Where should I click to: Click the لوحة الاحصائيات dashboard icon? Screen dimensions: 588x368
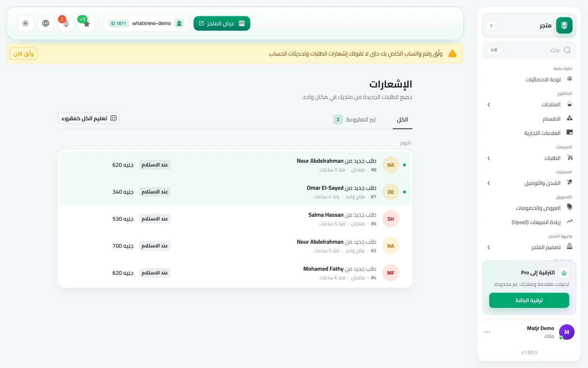point(570,79)
